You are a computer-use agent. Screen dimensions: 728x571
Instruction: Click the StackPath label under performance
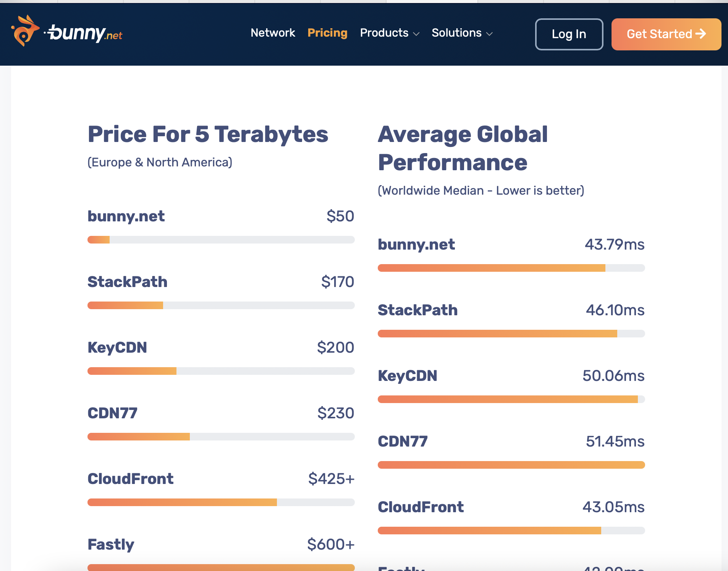click(x=417, y=310)
